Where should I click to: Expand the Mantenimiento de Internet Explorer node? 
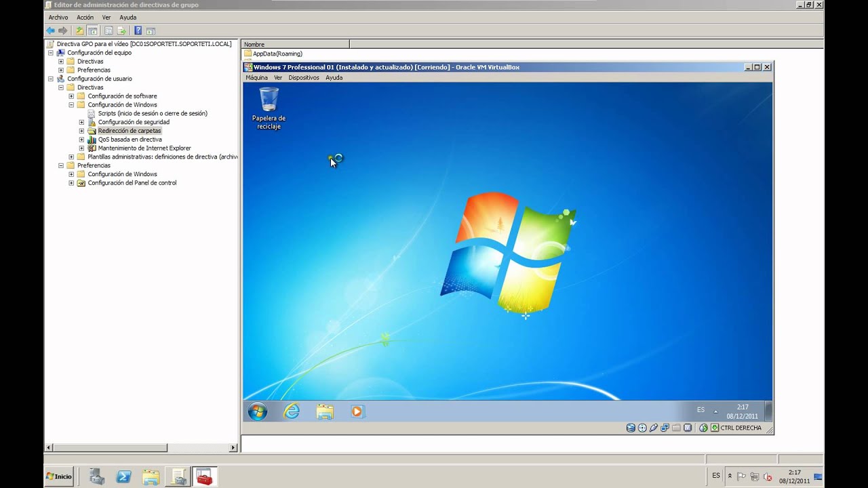click(x=81, y=148)
